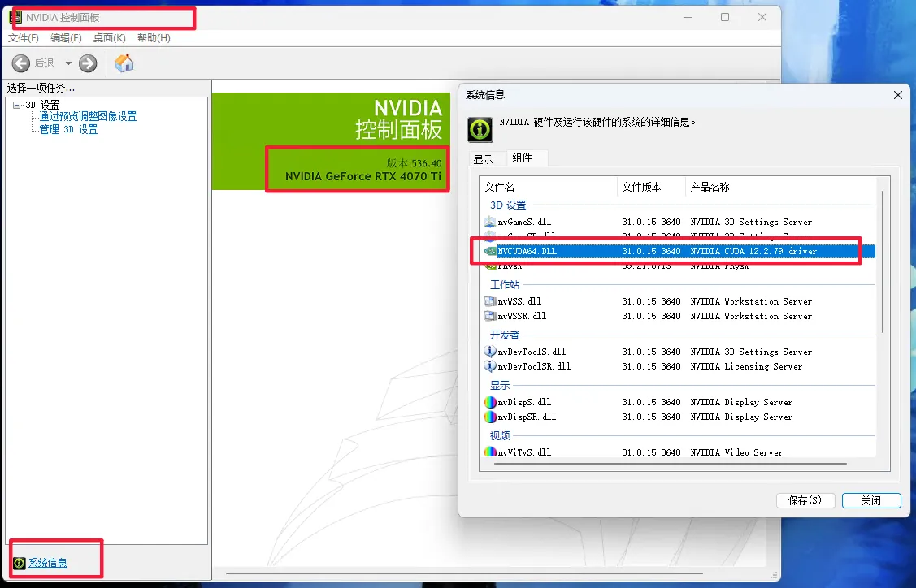Open the 桌面(K) menu
The height and width of the screenshot is (588, 916).
[109, 38]
